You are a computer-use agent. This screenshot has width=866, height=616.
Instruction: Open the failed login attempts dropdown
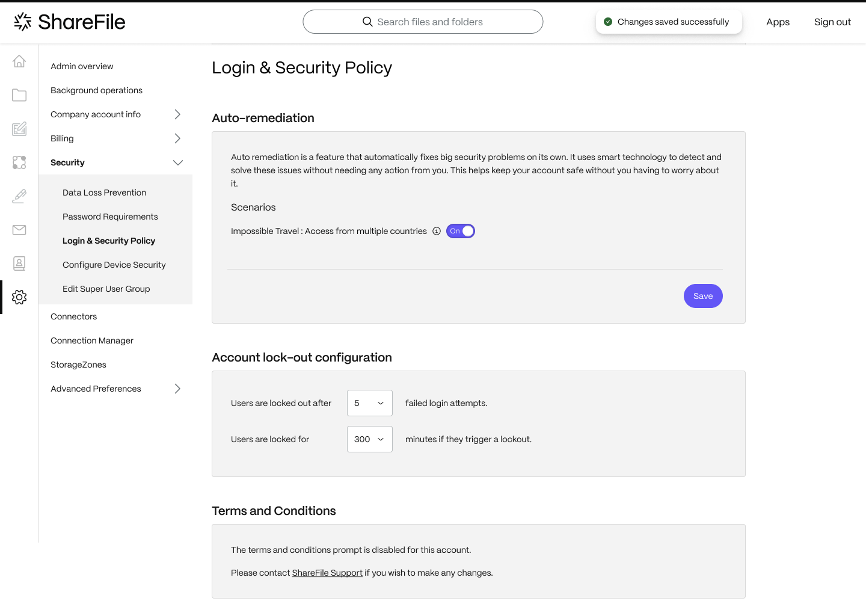[x=370, y=403]
